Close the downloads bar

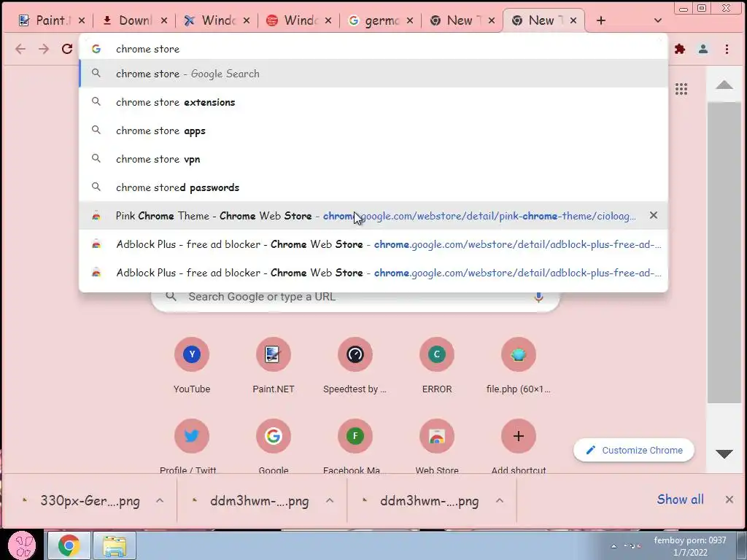[729, 499]
